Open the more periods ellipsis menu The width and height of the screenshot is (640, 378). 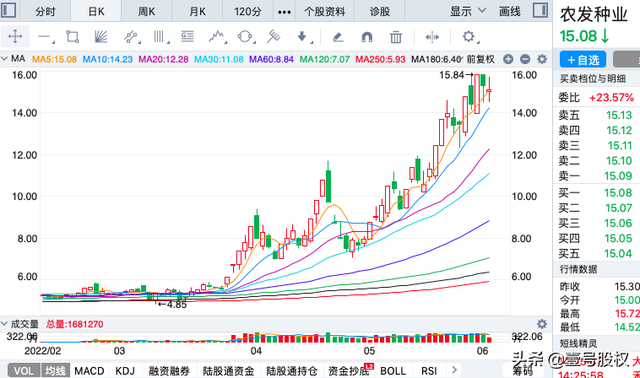(x=284, y=12)
